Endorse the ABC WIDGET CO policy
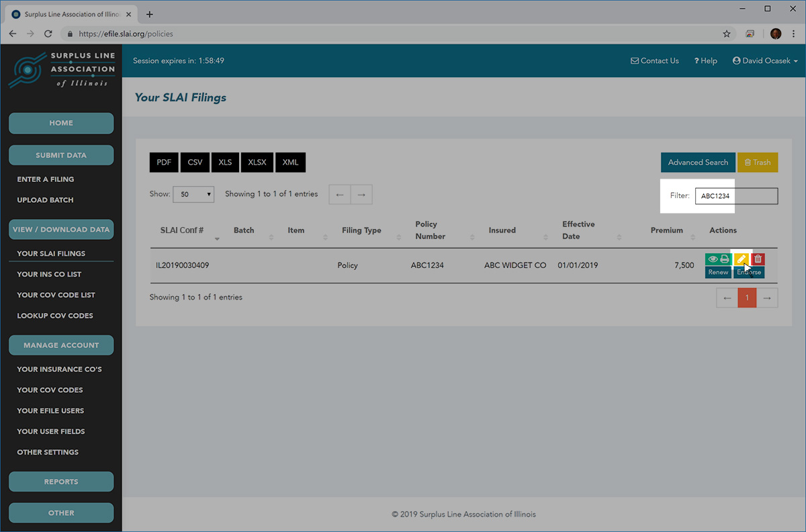Screen dimensions: 806x532 coord(748,272)
